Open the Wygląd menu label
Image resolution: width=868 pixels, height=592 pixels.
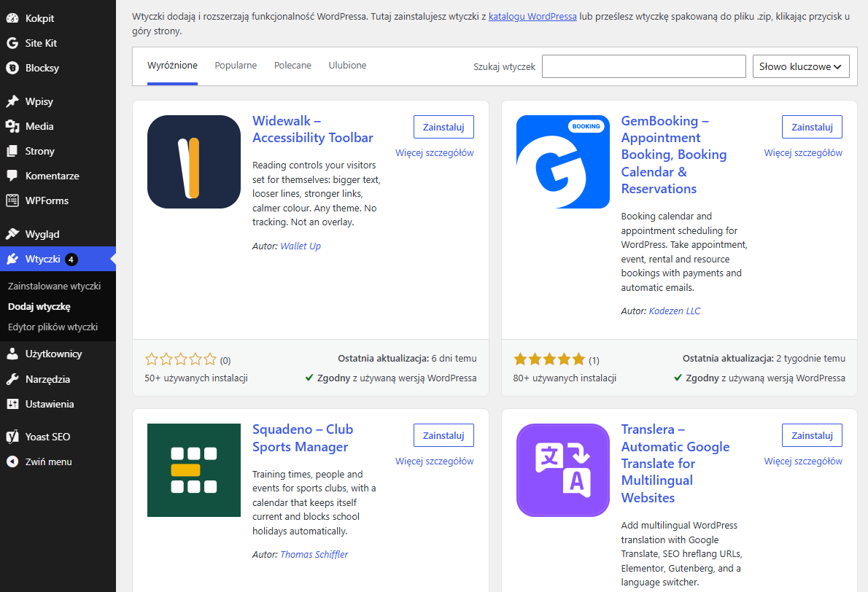pos(42,234)
